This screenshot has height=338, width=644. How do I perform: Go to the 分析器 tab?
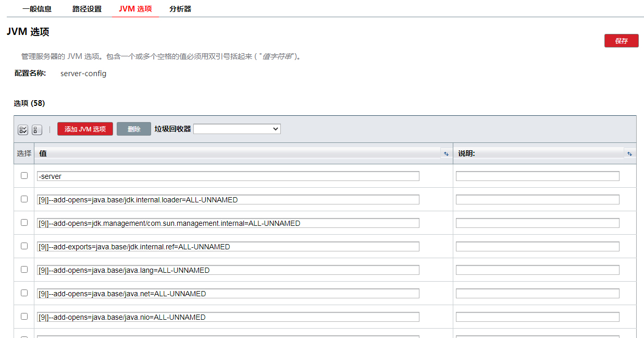(180, 9)
